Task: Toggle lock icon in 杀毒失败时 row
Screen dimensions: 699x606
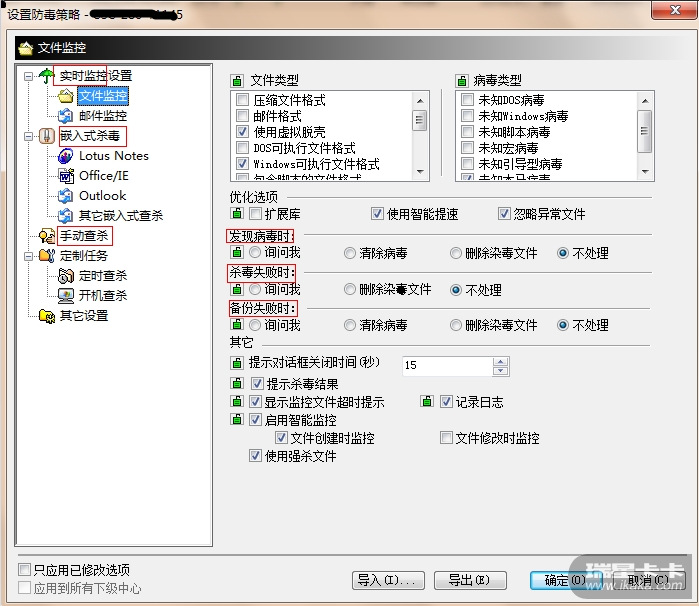Action: [x=237, y=289]
